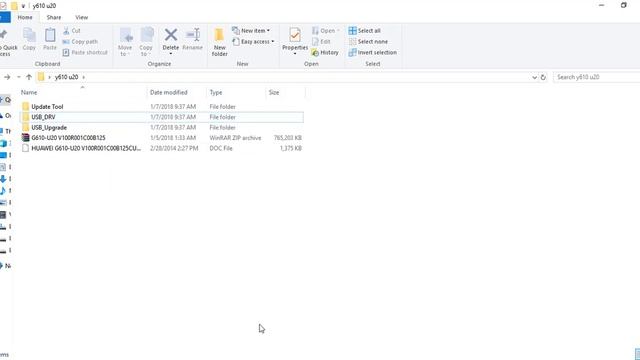Click the Properties checkmark icon
Image resolution: width=640 pixels, height=360 pixels.
[x=295, y=35]
